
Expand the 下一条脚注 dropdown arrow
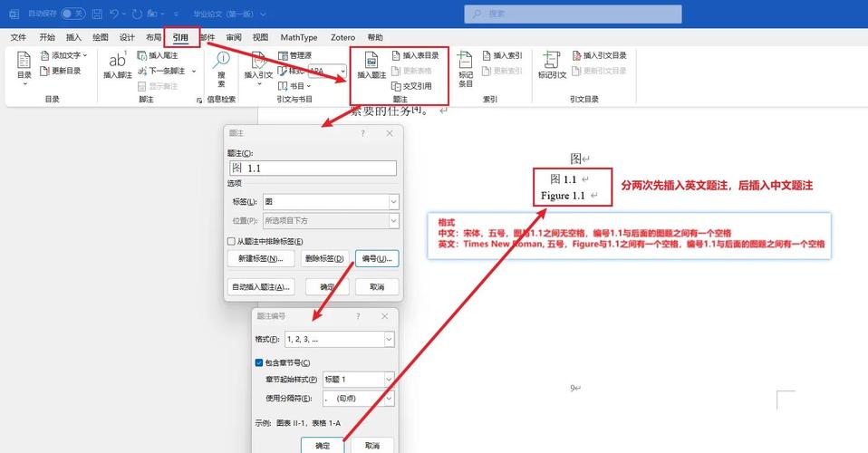tap(194, 71)
